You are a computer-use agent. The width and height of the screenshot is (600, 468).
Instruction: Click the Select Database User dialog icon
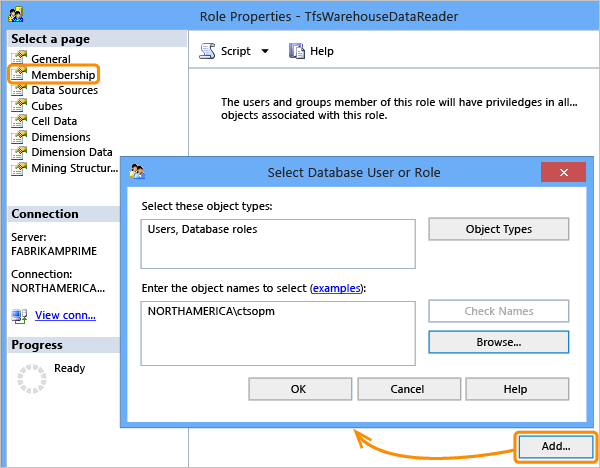pyautogui.click(x=137, y=171)
